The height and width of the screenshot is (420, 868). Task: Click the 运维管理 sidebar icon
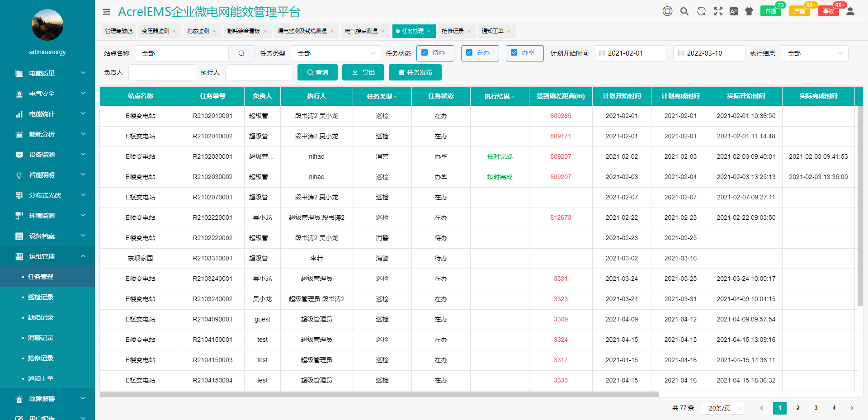click(19, 256)
